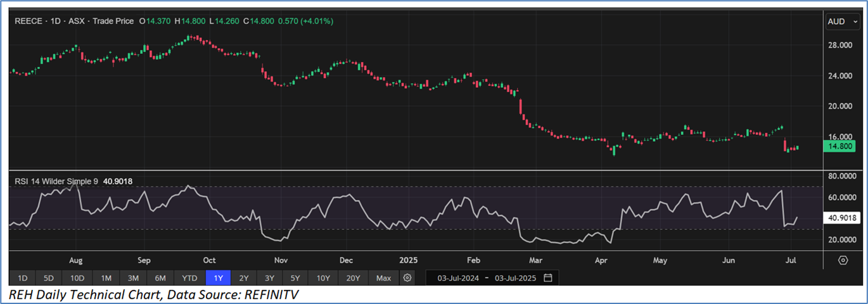
Task: Select the 1D time range
Action: [22, 278]
